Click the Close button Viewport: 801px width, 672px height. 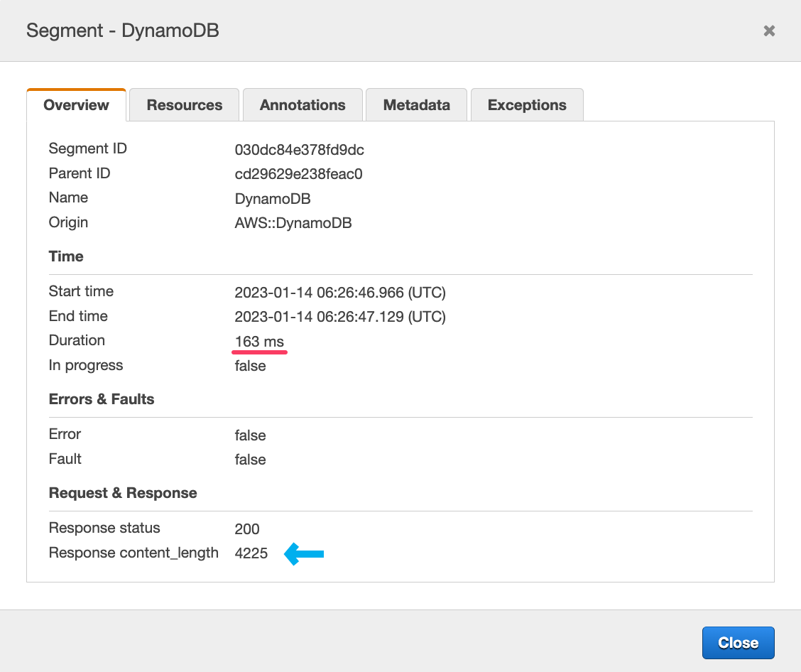[738, 642]
